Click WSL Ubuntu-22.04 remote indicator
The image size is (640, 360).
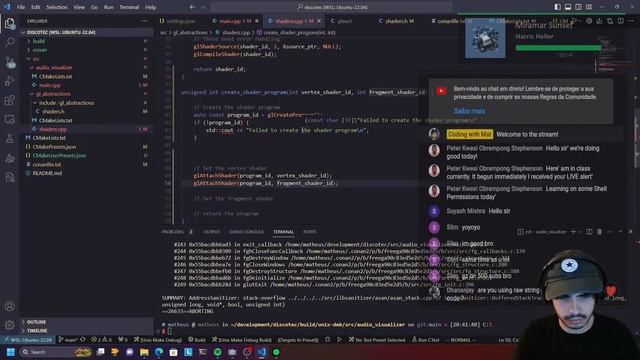pos(27,340)
